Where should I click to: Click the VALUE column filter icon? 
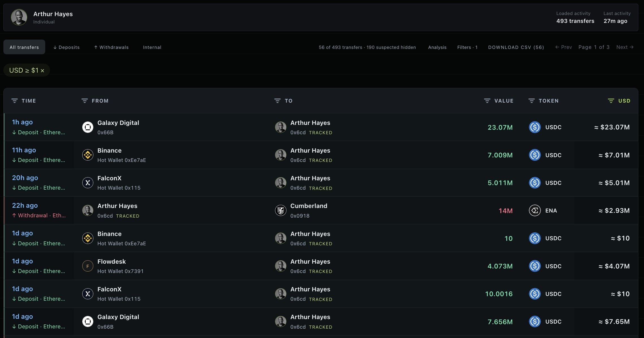[x=487, y=101]
